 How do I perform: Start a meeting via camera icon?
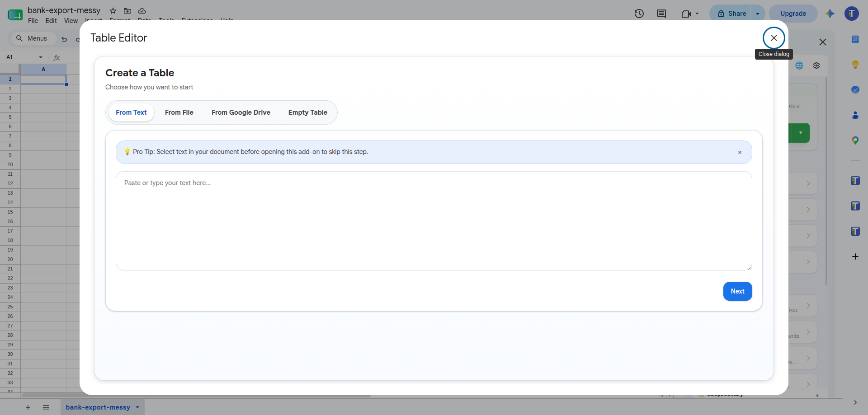(686, 14)
